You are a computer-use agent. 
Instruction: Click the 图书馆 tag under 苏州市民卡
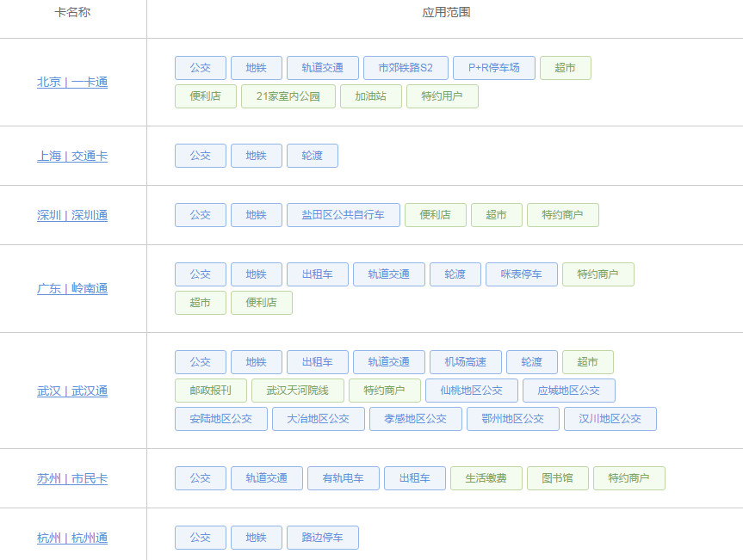click(x=557, y=478)
